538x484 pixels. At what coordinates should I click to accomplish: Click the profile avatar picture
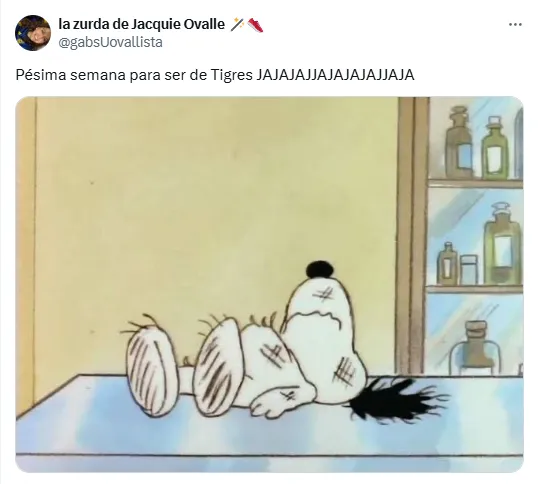pos(33,33)
